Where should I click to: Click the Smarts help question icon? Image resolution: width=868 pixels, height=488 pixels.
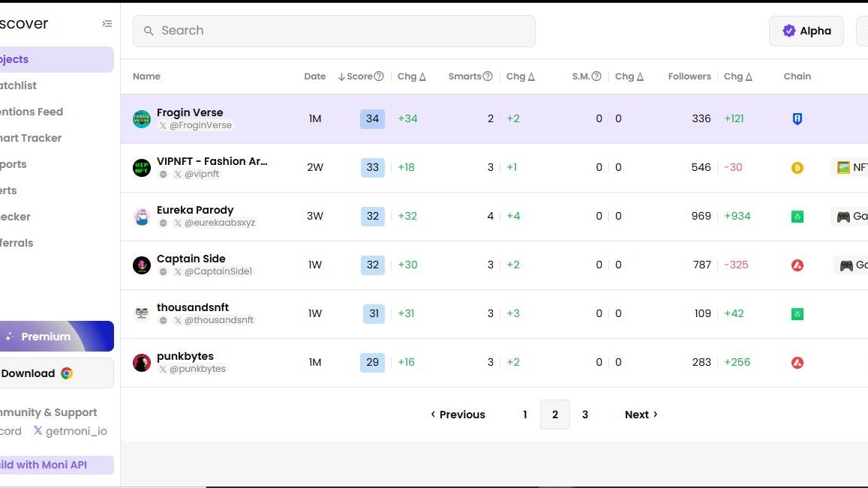click(488, 76)
